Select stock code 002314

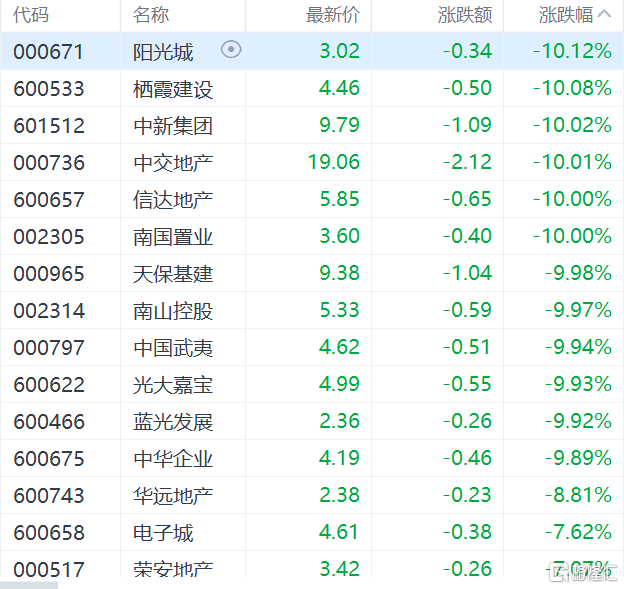49,311
